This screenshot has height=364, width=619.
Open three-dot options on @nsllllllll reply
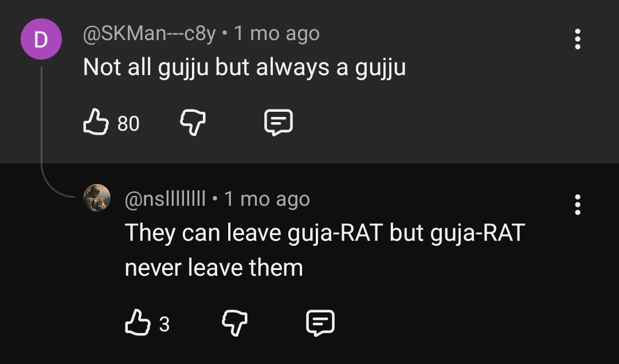pos(578,205)
